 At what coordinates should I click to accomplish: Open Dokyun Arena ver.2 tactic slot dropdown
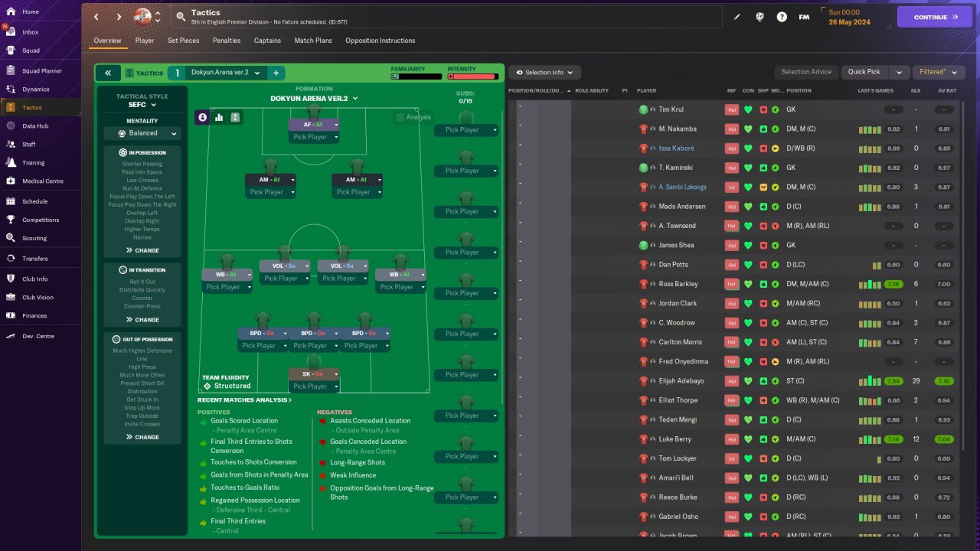226,73
